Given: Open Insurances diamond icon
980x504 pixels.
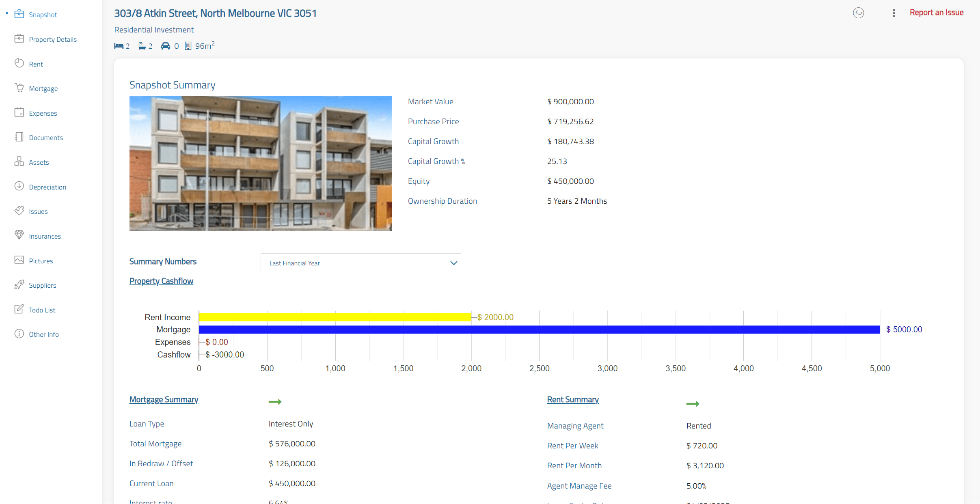Looking at the screenshot, I should pos(19,235).
